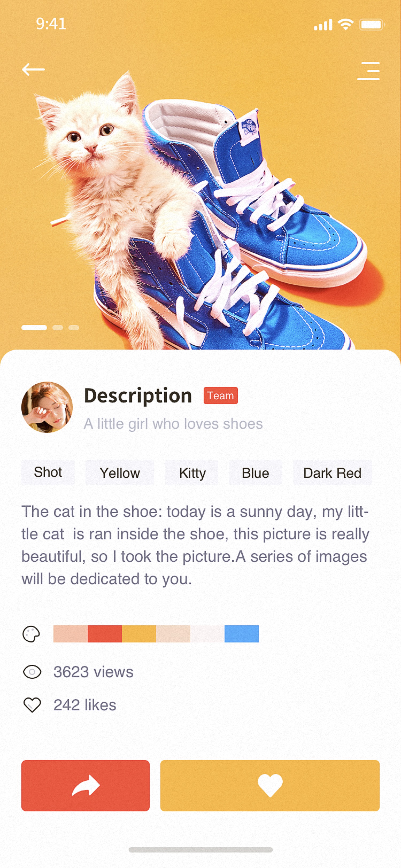Select the Yellow tag
The width and height of the screenshot is (401, 868).
point(119,472)
